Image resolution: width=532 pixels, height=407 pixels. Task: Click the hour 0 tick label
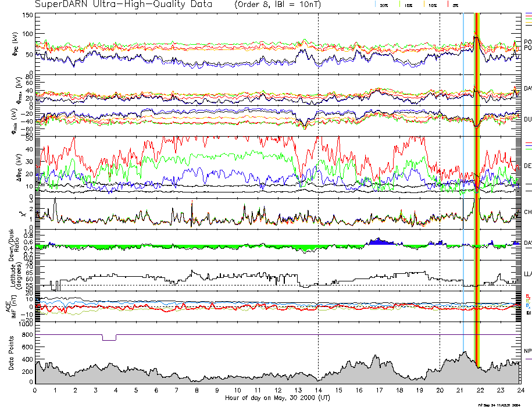click(x=35, y=390)
